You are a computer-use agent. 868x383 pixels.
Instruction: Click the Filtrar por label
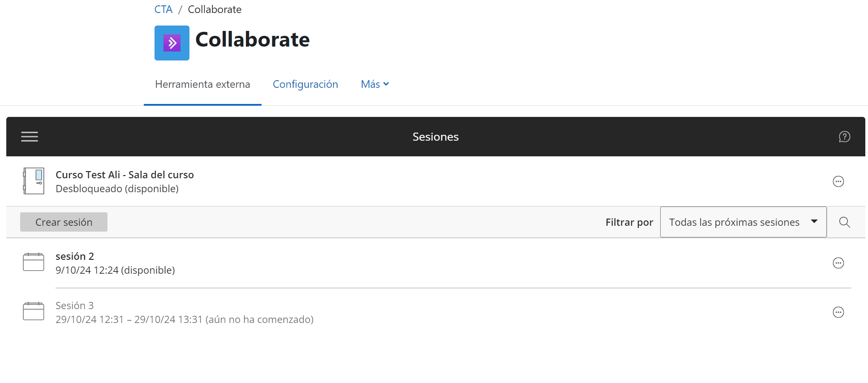tap(629, 222)
